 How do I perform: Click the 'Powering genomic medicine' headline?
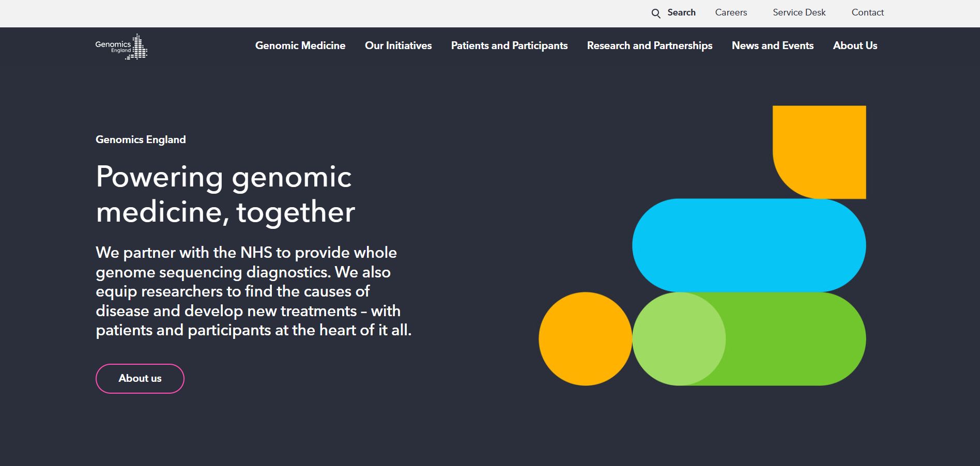click(x=225, y=194)
